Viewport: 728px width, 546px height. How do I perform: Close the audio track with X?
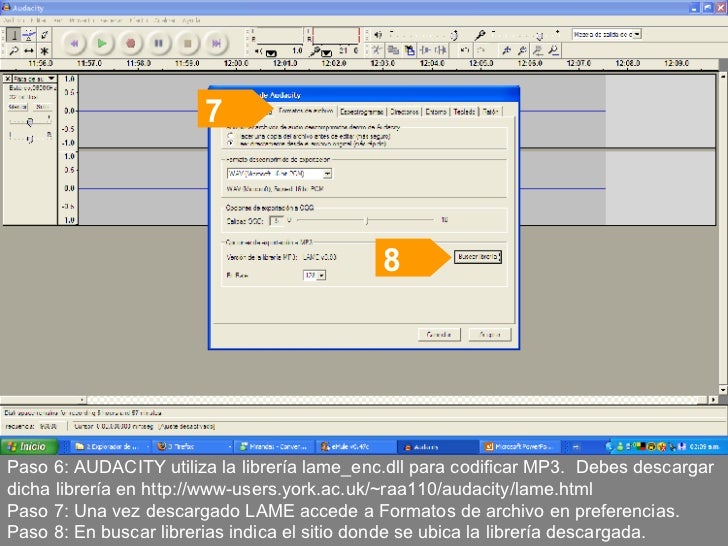(x=7, y=78)
